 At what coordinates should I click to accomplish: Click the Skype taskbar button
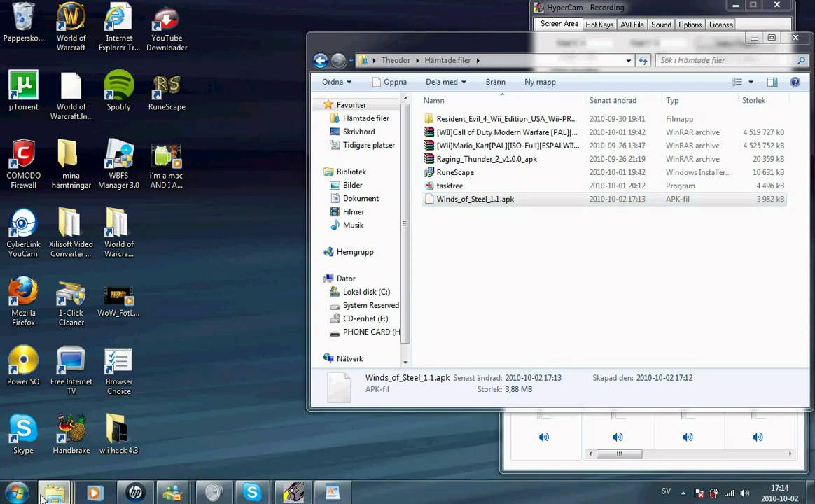(252, 492)
